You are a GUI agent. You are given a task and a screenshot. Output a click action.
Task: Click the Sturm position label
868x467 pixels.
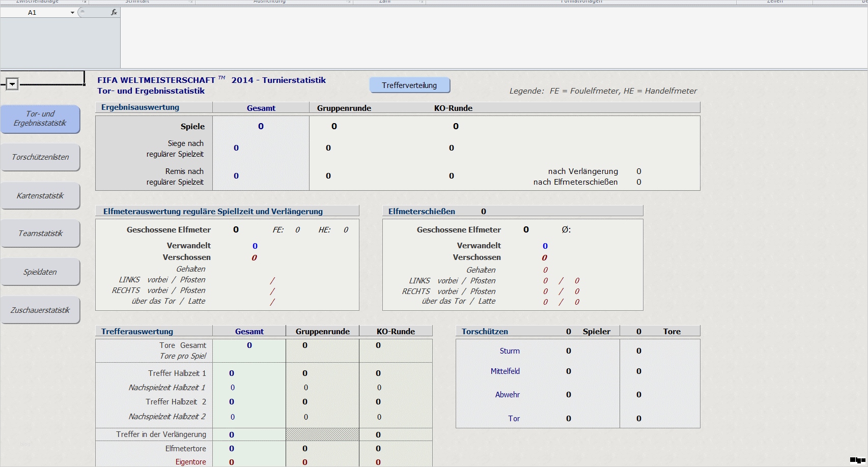[x=510, y=351]
